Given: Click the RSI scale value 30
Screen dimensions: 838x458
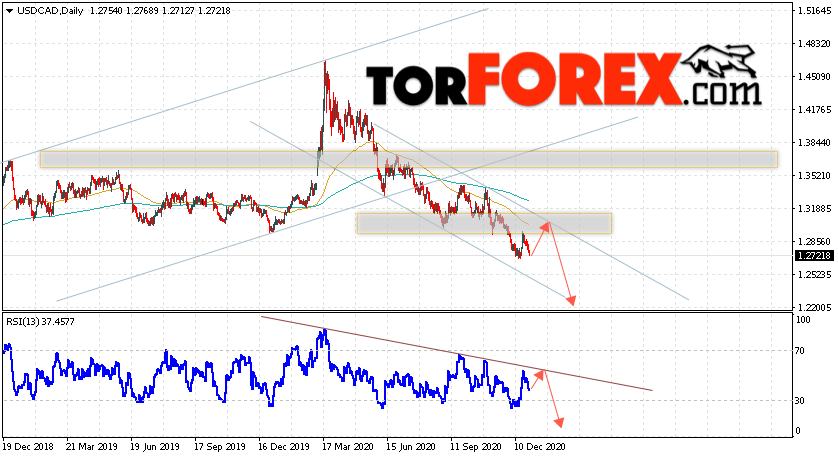Looking at the screenshot, I should click(800, 401).
